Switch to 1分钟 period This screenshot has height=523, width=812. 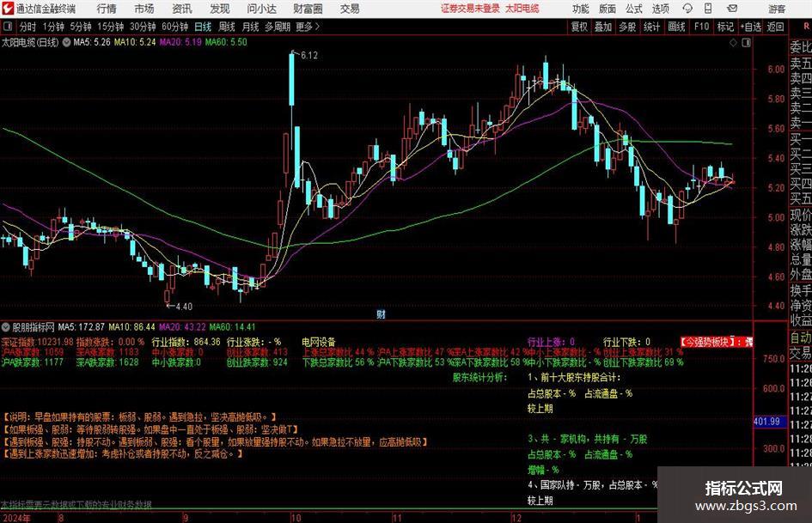[x=52, y=27]
